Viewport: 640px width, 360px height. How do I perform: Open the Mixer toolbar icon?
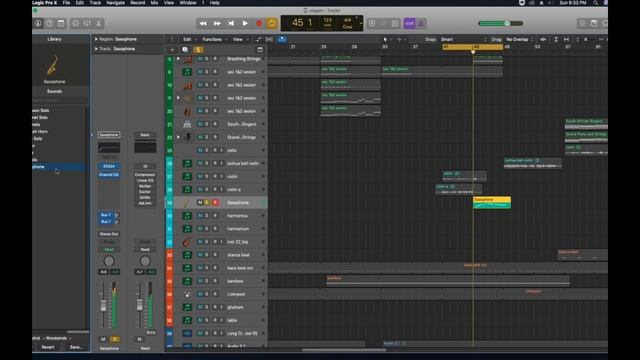point(87,23)
